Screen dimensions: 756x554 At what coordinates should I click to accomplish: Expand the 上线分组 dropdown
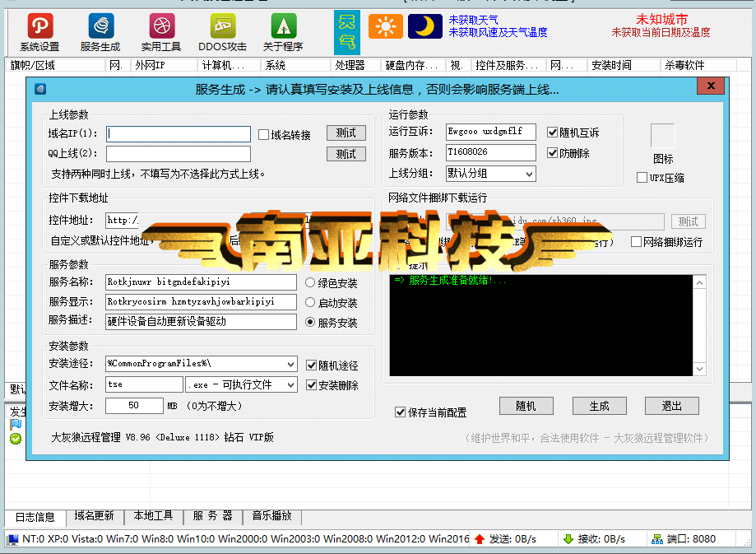click(x=529, y=174)
